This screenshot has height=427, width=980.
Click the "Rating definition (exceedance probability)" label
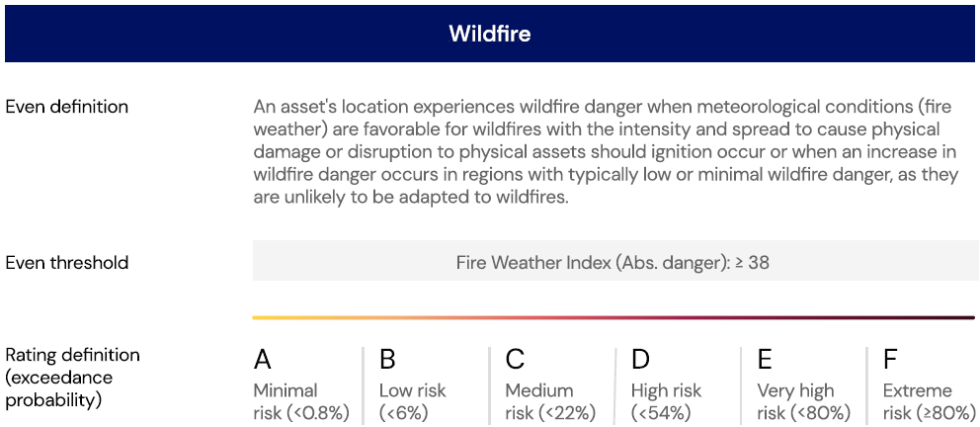point(73,378)
